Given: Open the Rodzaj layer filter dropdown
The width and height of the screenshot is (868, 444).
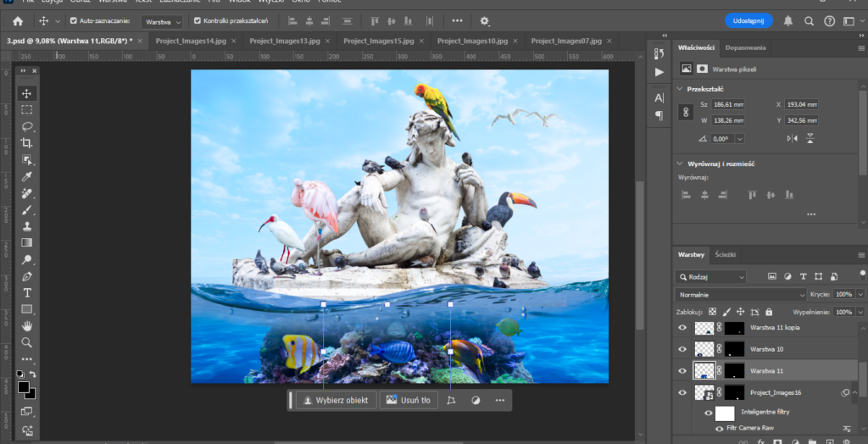Looking at the screenshot, I should pyautogui.click(x=711, y=276).
